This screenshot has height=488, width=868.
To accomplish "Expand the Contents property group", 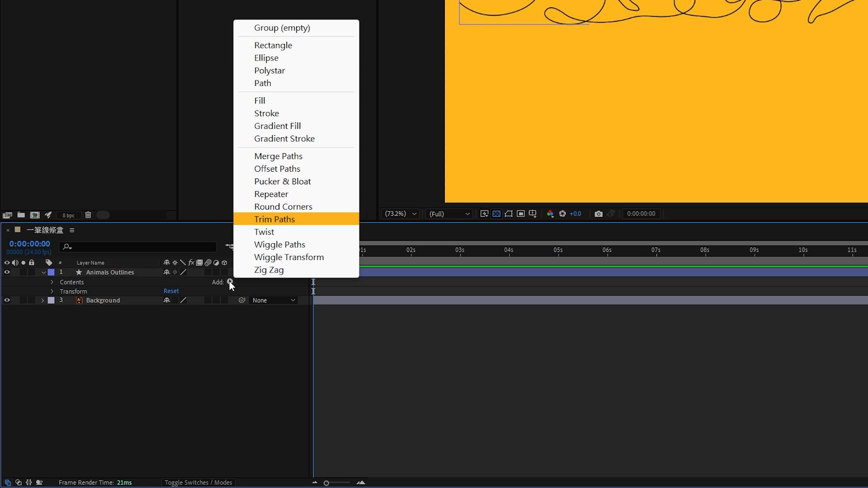I will [52, 282].
